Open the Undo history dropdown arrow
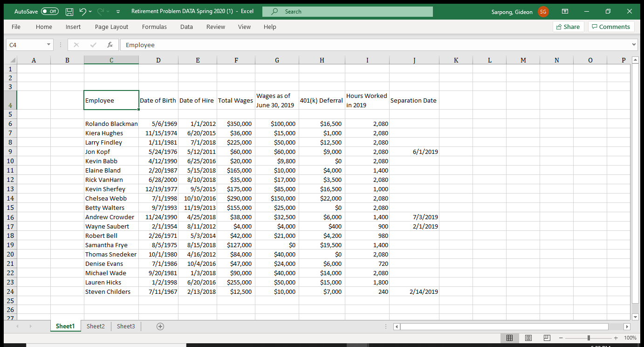The height and width of the screenshot is (347, 644). tap(90, 11)
